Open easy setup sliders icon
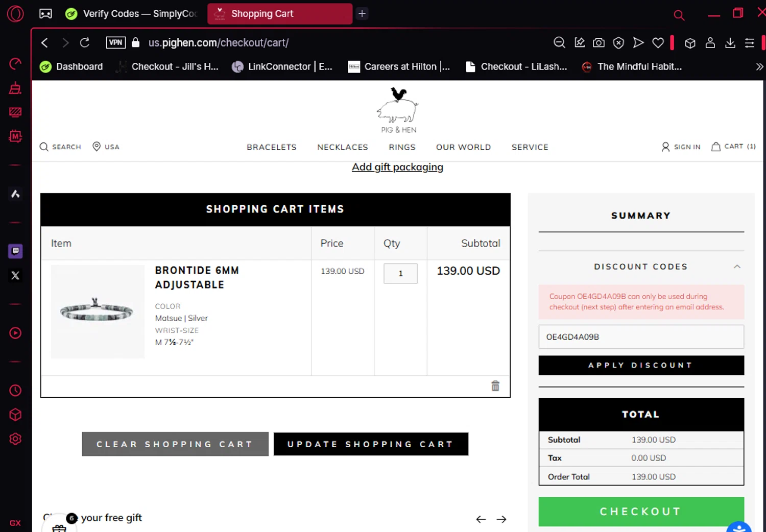 (750, 43)
